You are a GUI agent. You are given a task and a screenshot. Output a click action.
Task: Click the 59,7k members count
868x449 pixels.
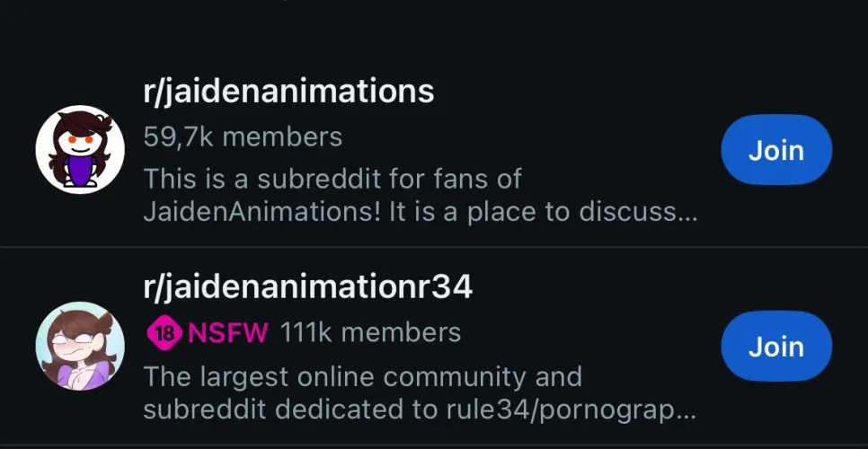coord(243,137)
